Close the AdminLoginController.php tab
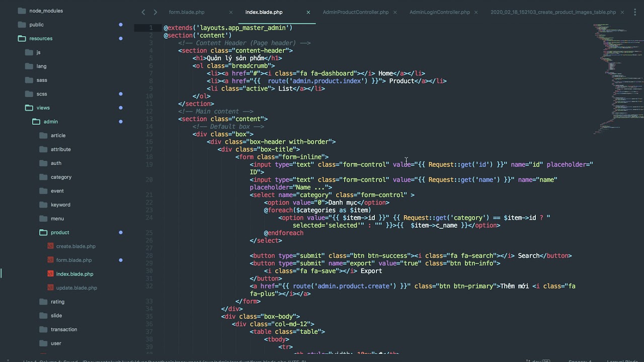Screen dimensions: 644x362 [477, 12]
